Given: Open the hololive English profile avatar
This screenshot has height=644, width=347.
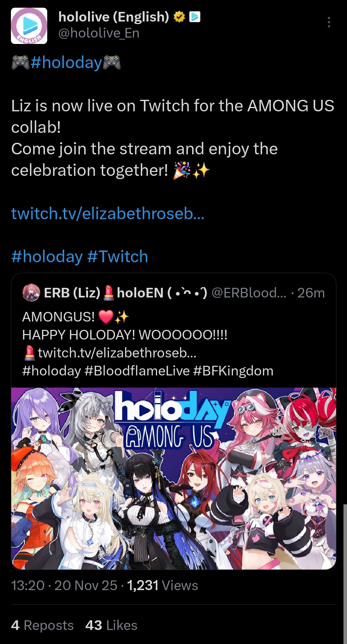Looking at the screenshot, I should point(29,26).
